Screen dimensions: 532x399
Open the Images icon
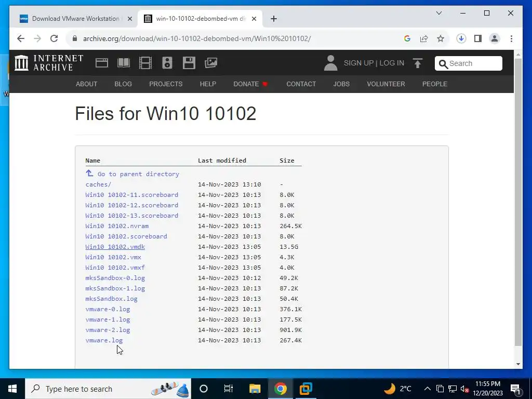point(211,63)
